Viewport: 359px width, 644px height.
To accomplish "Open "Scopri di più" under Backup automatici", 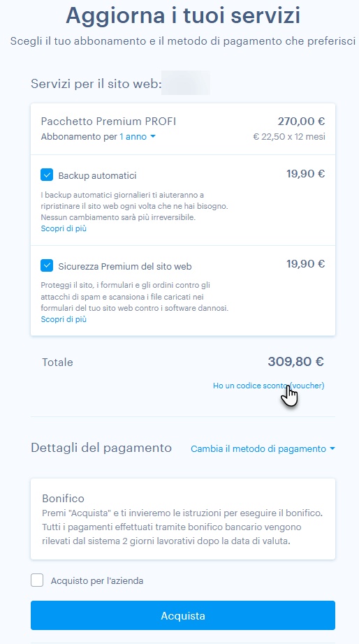I will pos(64,228).
